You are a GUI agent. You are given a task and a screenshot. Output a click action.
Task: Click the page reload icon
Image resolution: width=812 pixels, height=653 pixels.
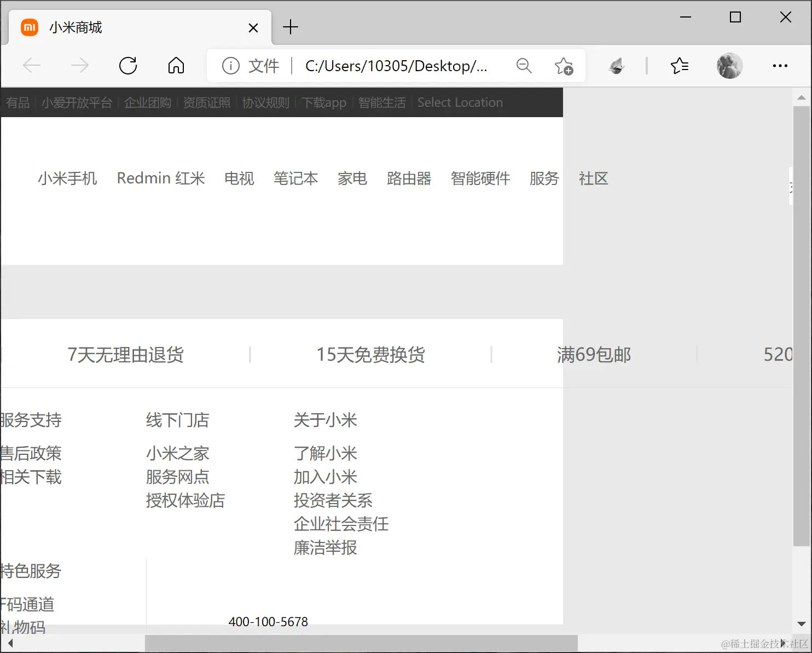click(x=128, y=66)
